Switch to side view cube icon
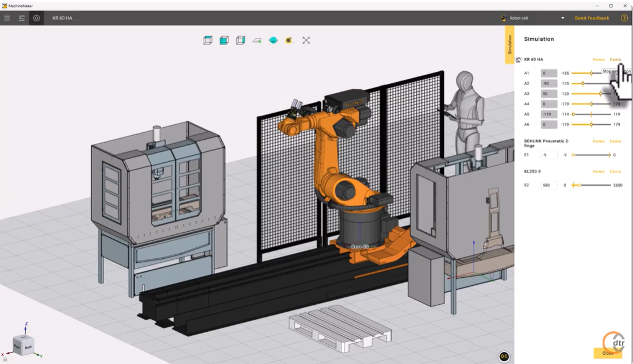This screenshot has height=364, width=633. 240,40
